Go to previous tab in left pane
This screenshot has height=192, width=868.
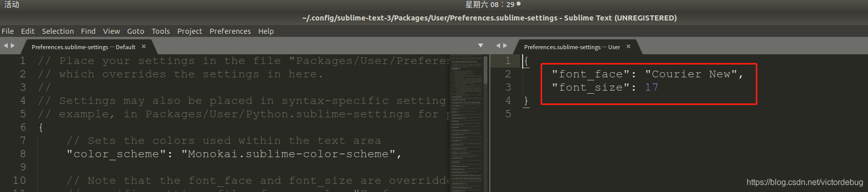[x=6, y=46]
